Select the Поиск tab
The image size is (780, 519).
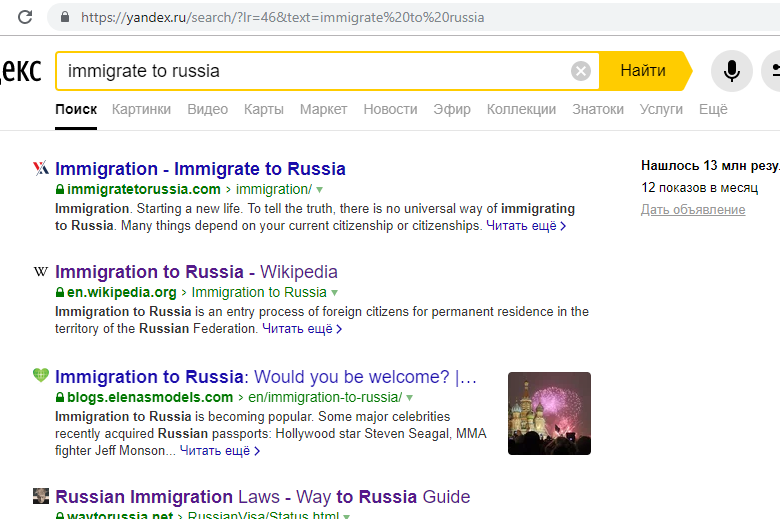coord(76,109)
